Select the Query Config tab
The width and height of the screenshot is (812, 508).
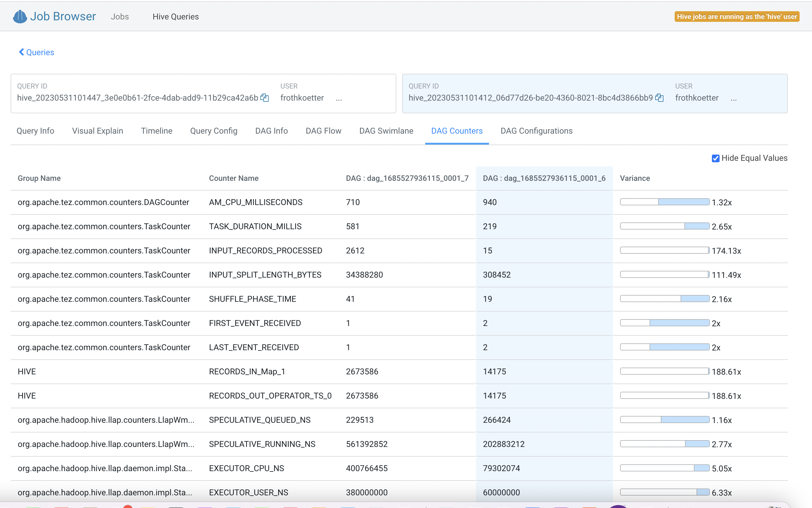(213, 131)
